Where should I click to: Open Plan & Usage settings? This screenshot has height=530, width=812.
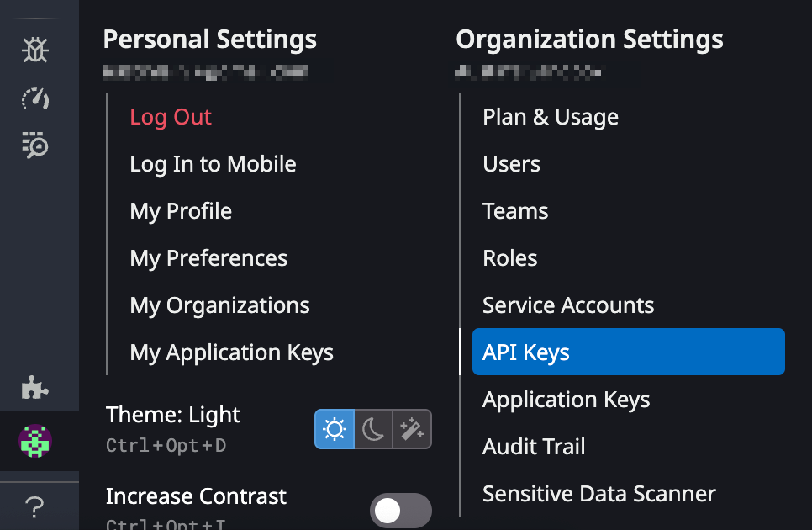(x=551, y=117)
